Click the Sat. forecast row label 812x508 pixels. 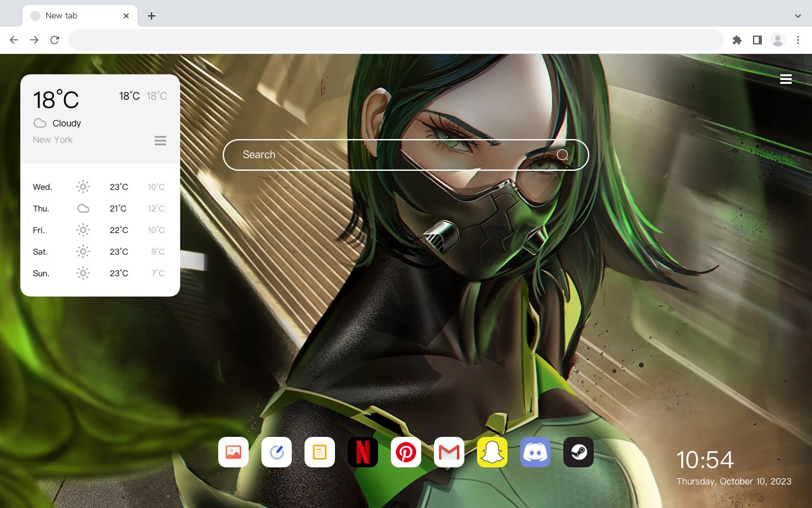[41, 251]
